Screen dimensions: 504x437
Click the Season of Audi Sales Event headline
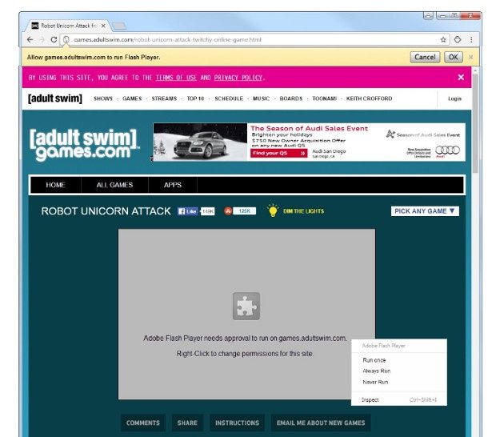[310, 129]
